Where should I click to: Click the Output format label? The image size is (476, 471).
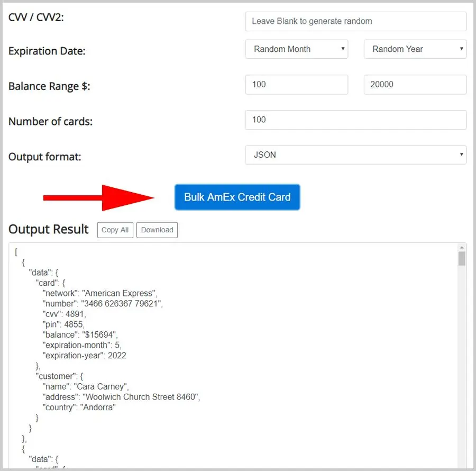tap(45, 157)
